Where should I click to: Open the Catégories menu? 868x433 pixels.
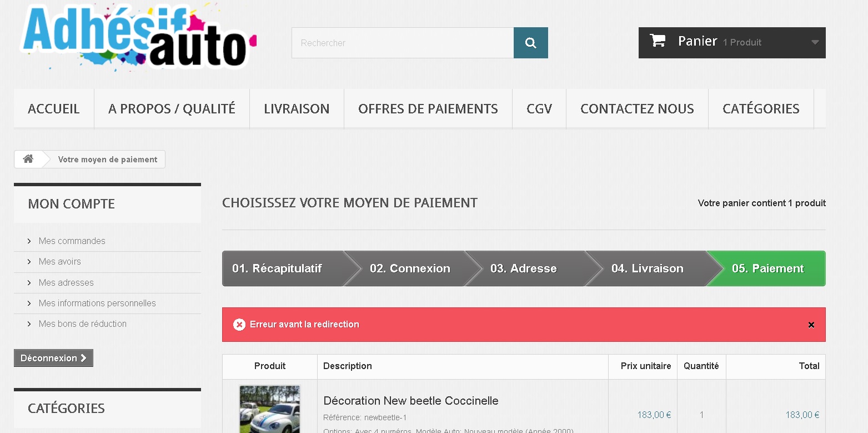[760, 109]
